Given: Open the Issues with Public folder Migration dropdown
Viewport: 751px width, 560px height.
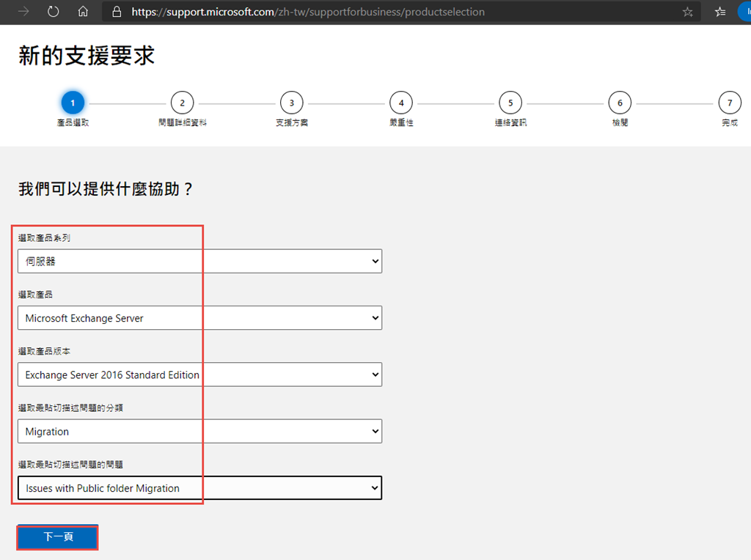Looking at the screenshot, I should tap(199, 488).
